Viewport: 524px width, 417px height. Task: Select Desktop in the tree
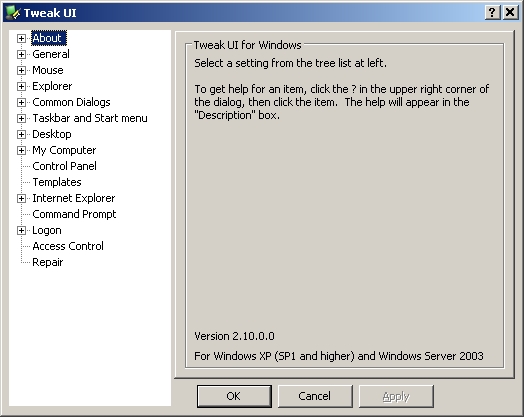click(x=52, y=134)
